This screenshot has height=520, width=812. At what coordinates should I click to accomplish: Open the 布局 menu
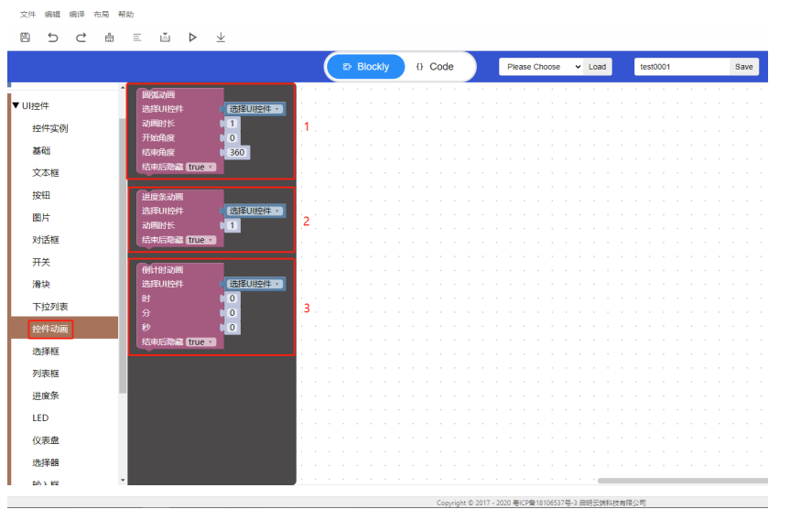pyautogui.click(x=101, y=14)
